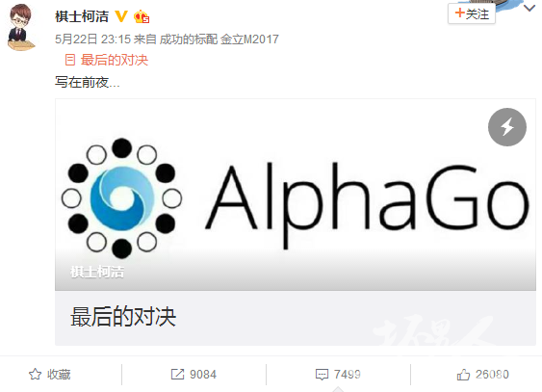Click the article document icon beside the red title
The width and height of the screenshot is (542, 392).
(70, 60)
